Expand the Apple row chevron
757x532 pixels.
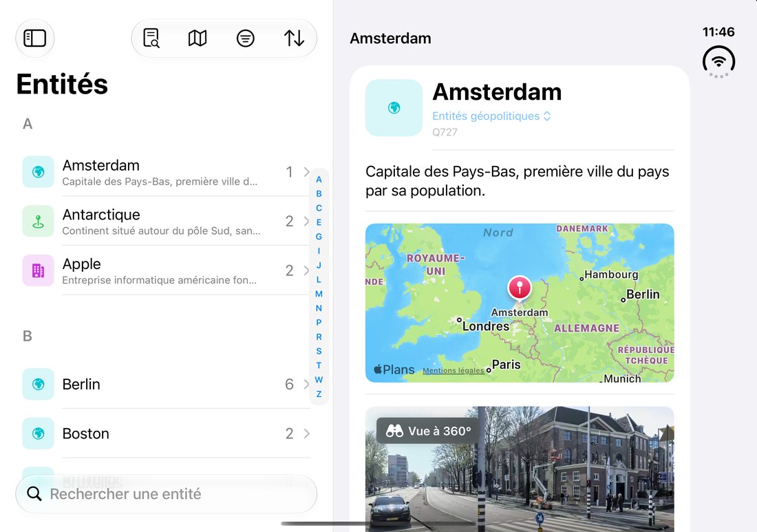[306, 270]
